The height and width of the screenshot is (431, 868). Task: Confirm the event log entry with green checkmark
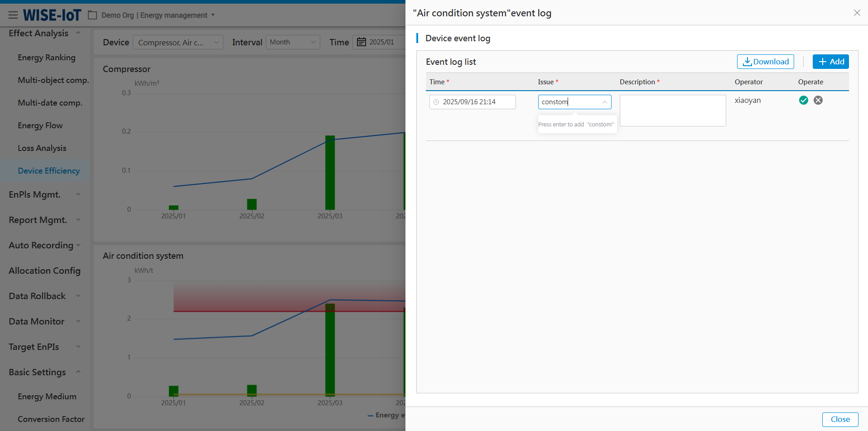pyautogui.click(x=803, y=101)
